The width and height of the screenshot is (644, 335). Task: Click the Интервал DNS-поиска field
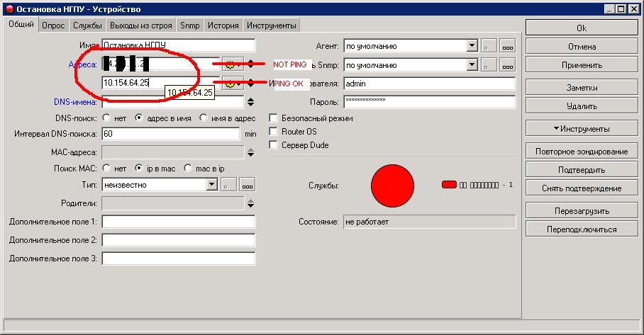point(170,134)
